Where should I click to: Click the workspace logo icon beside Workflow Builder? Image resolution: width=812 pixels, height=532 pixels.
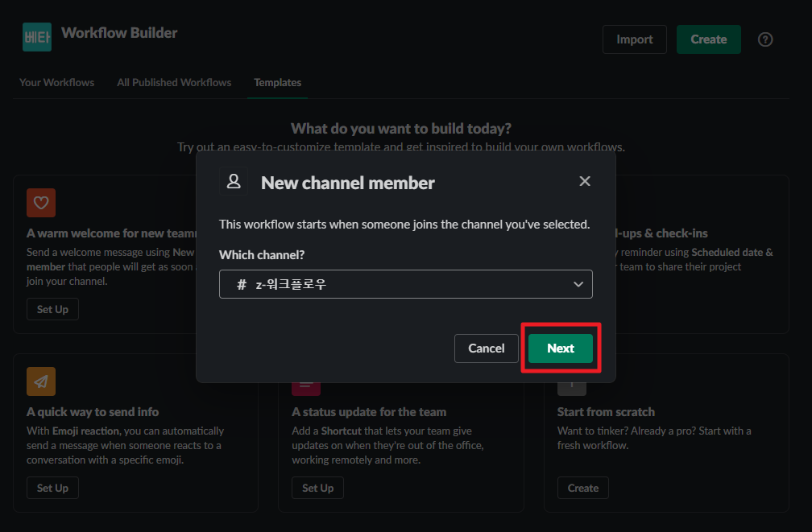click(x=37, y=37)
